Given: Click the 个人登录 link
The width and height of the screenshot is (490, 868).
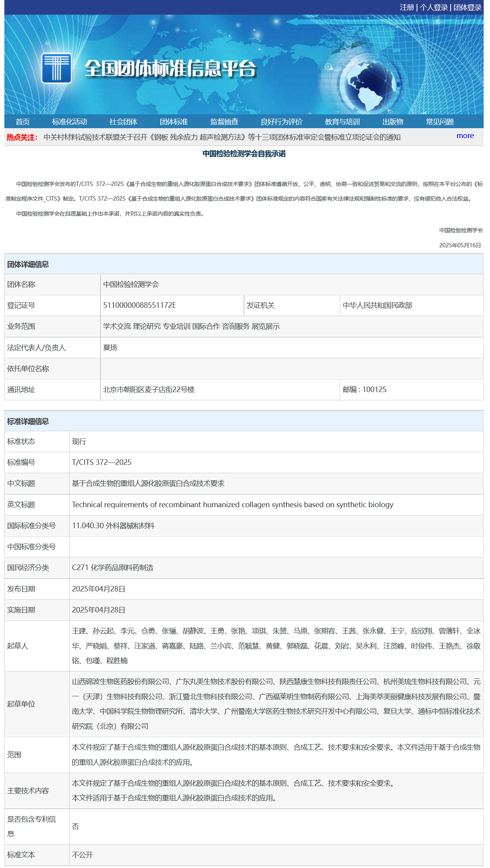Looking at the screenshot, I should [x=433, y=8].
